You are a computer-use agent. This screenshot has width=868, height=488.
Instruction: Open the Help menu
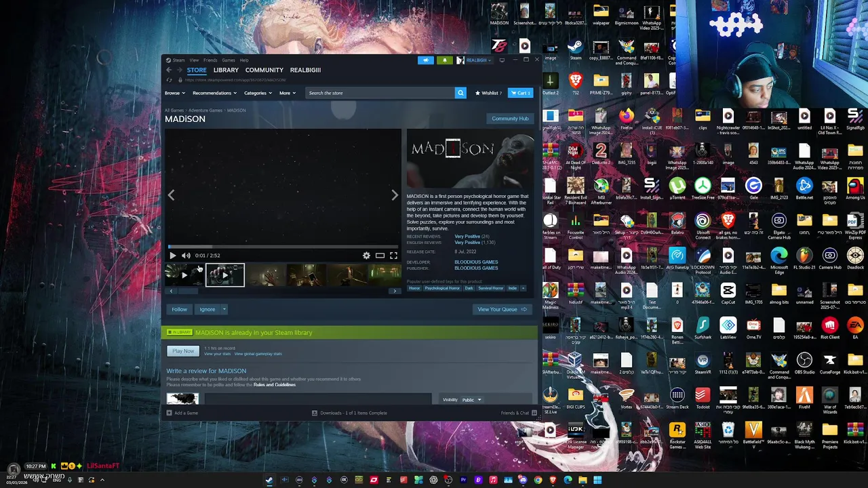(x=244, y=60)
